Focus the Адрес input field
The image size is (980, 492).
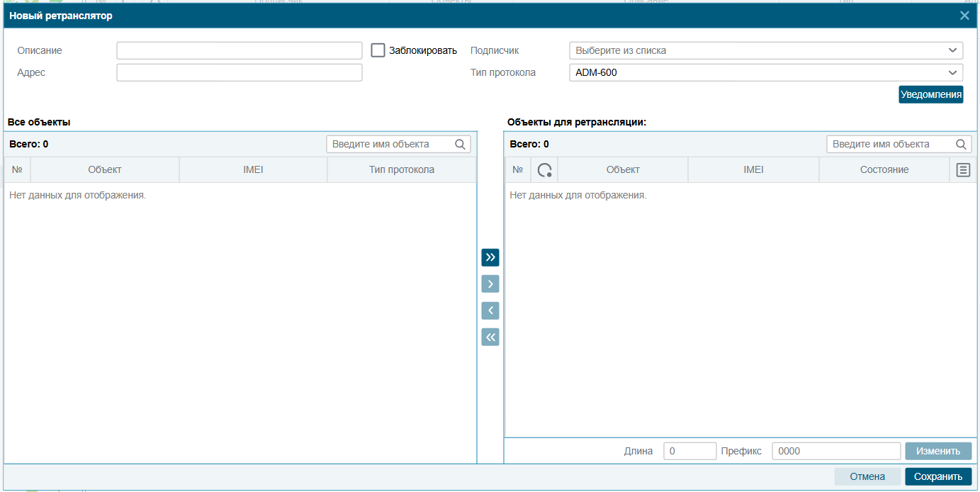[240, 72]
